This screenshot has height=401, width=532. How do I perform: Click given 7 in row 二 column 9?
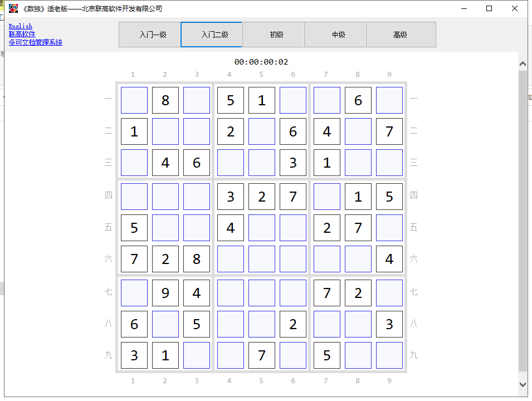click(389, 131)
